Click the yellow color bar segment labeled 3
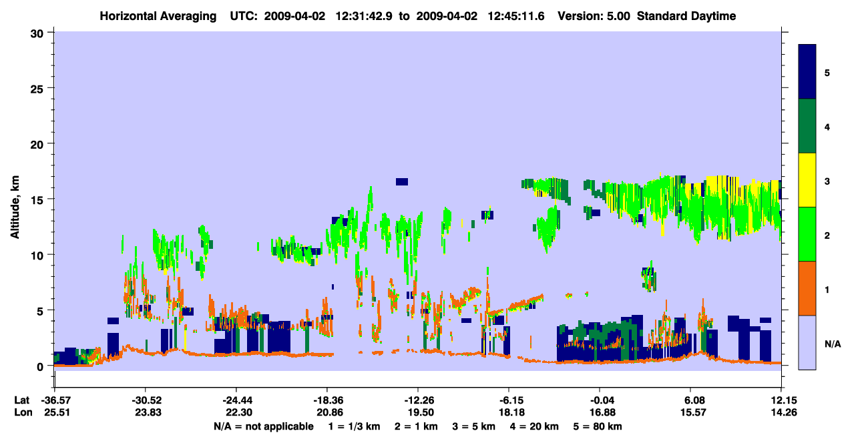868x445 pixels. tap(807, 180)
